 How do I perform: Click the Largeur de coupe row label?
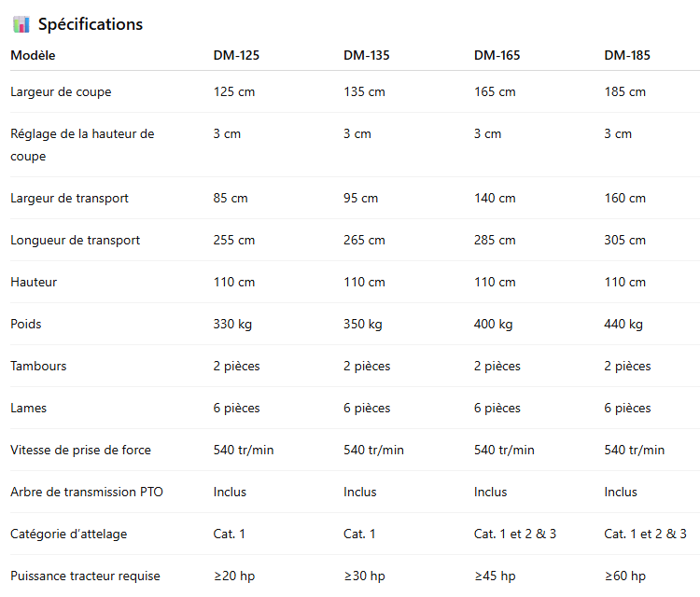61,92
